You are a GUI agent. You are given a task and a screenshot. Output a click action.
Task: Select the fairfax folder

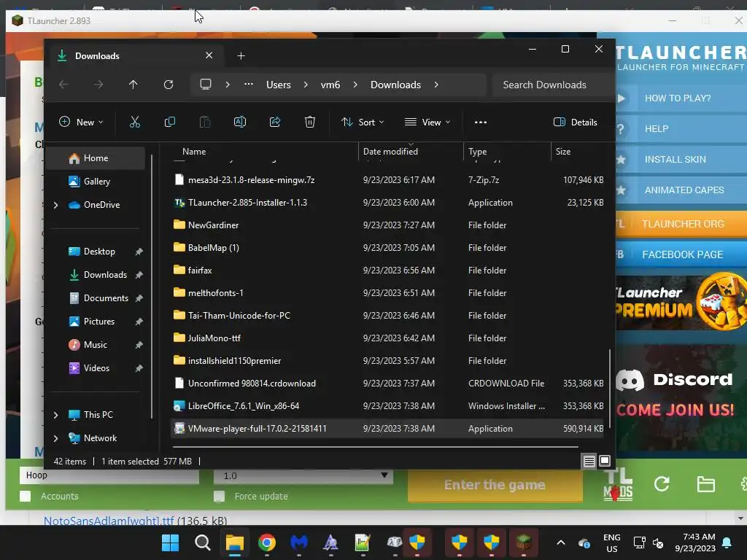[388, 271]
